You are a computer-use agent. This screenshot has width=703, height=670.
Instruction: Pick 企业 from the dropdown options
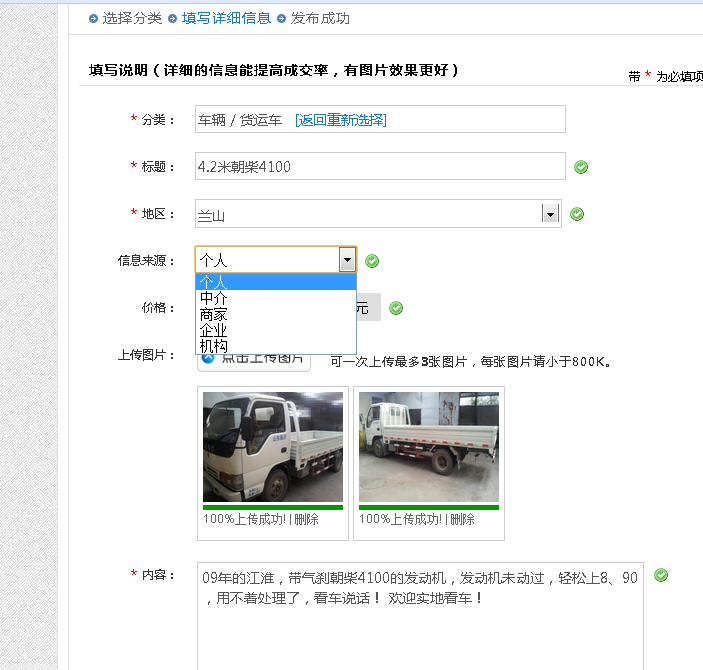213,330
